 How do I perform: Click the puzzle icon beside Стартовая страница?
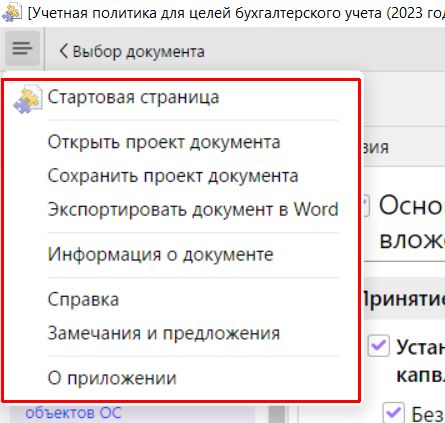[28, 98]
